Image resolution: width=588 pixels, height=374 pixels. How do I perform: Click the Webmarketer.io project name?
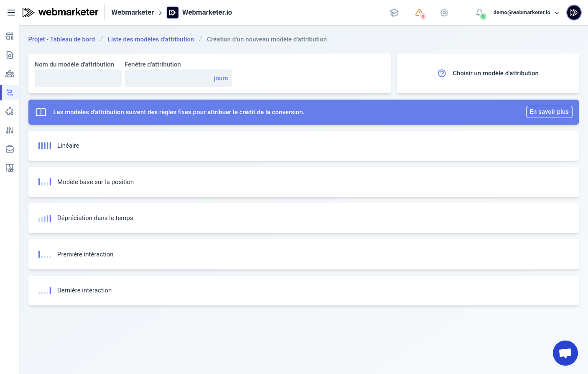pos(207,13)
